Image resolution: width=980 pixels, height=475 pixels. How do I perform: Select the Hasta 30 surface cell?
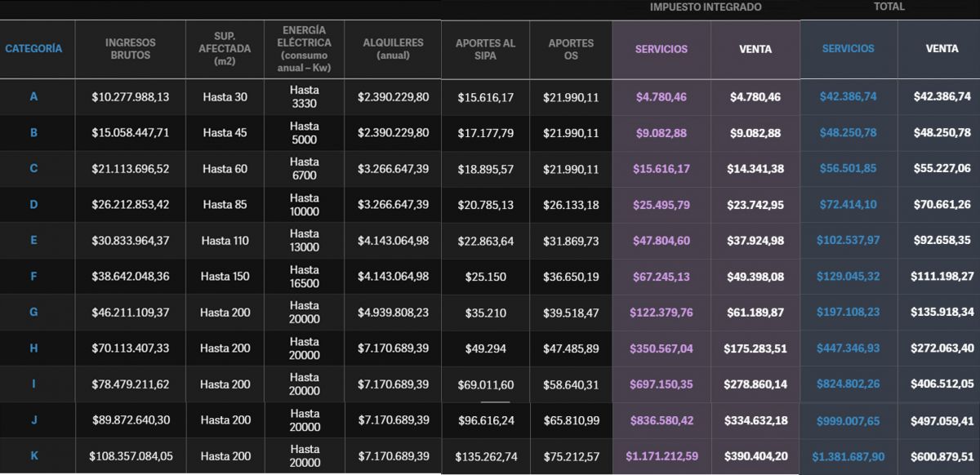(224, 97)
